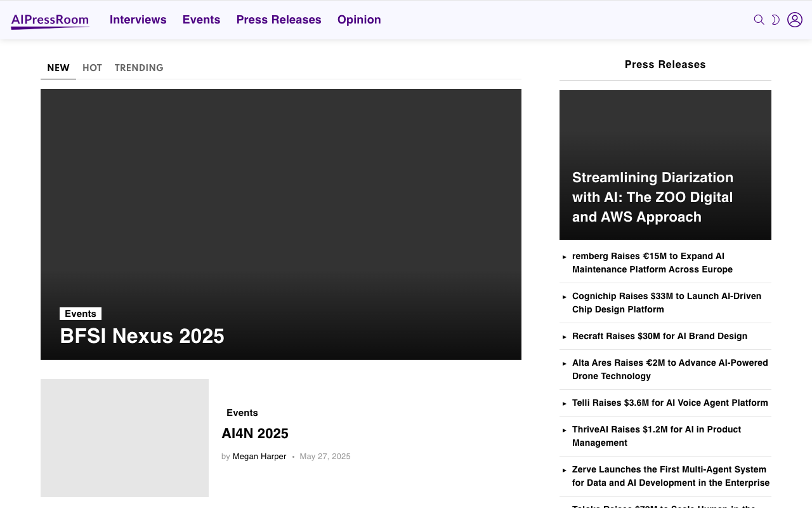This screenshot has width=812, height=508.
Task: Click the Events tag on BFSI Nexus
Action: click(81, 314)
